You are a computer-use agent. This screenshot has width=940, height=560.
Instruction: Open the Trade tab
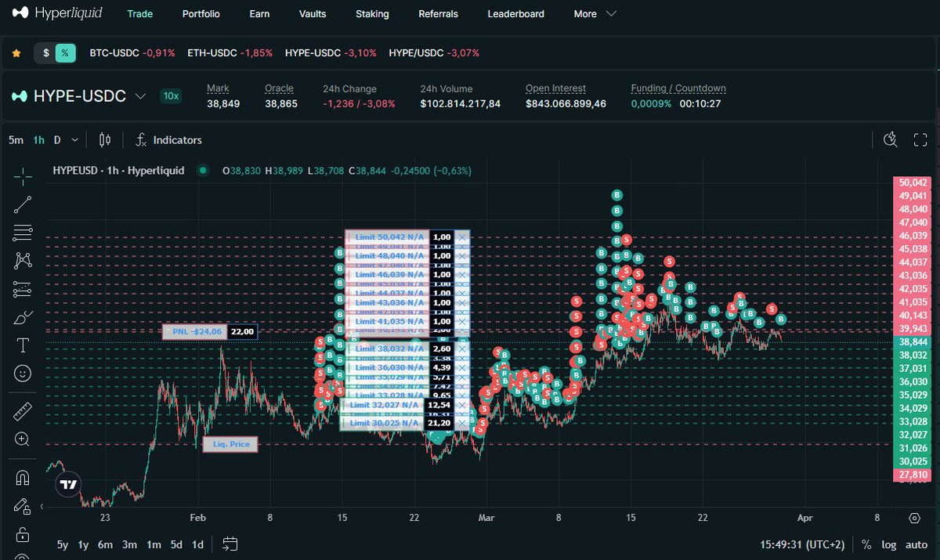(140, 14)
